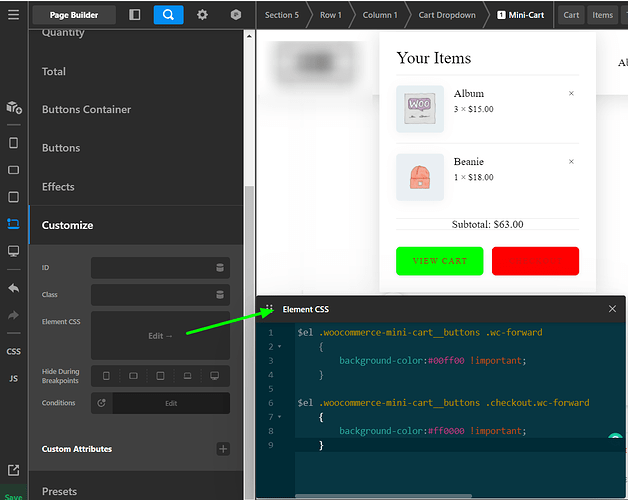Image resolution: width=628 pixels, height=500 pixels.
Task: Expand the Effects section
Action: 58,187
